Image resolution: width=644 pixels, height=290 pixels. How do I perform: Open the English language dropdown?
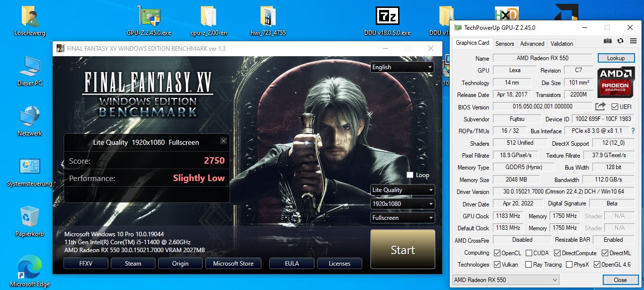[402, 67]
